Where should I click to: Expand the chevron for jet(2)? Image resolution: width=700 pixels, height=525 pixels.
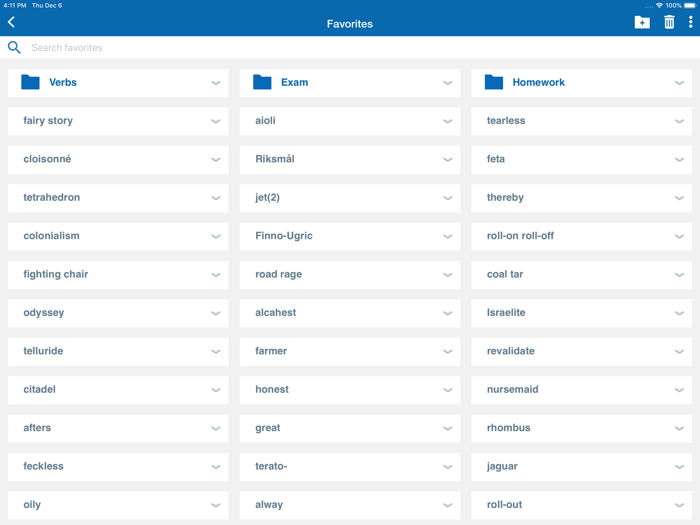click(x=447, y=198)
